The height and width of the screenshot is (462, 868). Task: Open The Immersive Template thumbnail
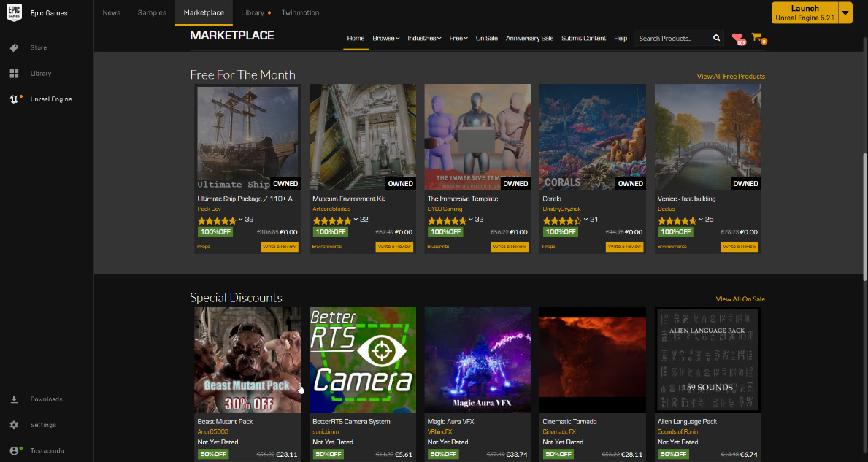tap(477, 137)
